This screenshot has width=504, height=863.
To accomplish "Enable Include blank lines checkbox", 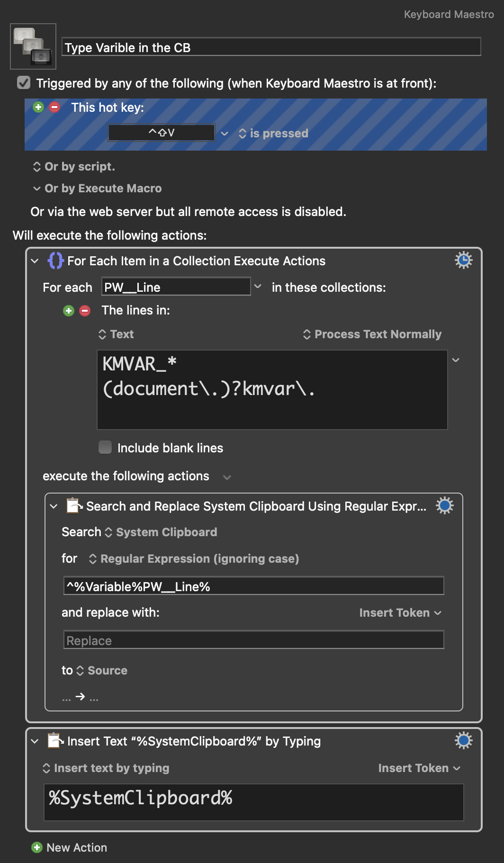I will coord(105,447).
